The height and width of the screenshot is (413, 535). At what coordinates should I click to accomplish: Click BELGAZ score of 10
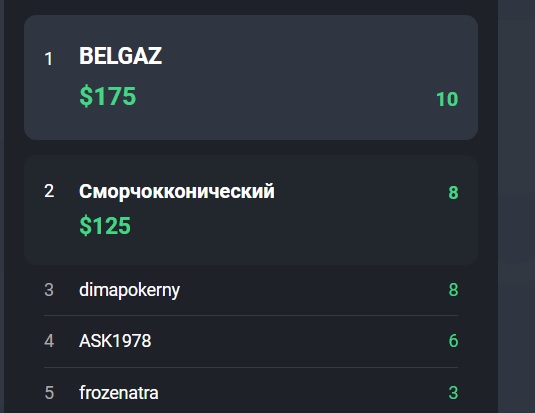(447, 99)
